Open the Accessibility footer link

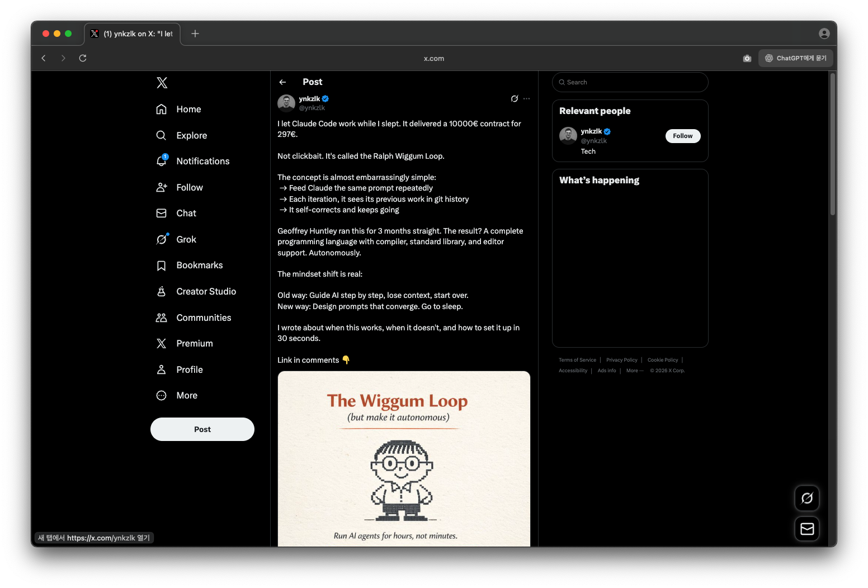pos(573,371)
